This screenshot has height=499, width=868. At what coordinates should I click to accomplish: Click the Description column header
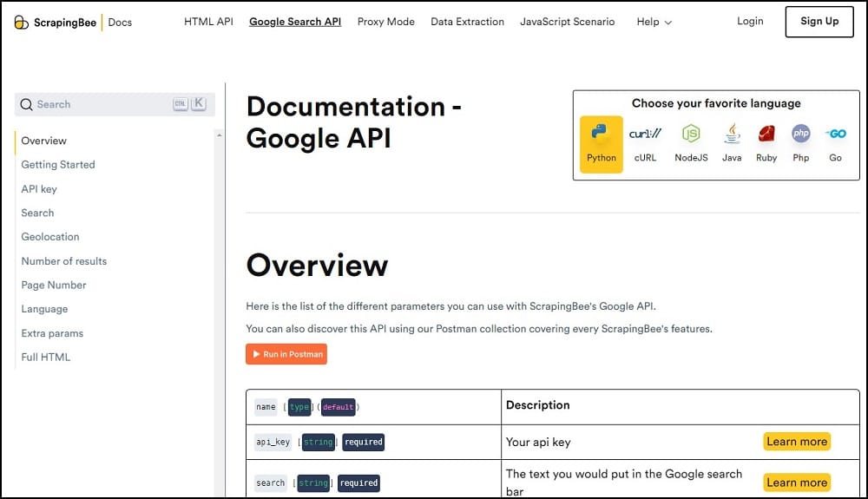tap(537, 405)
